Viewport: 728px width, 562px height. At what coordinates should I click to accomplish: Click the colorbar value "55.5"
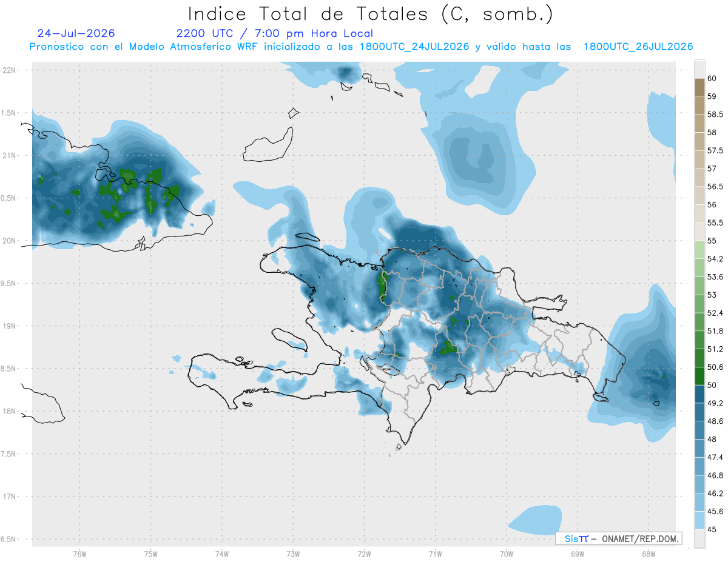pos(715,222)
